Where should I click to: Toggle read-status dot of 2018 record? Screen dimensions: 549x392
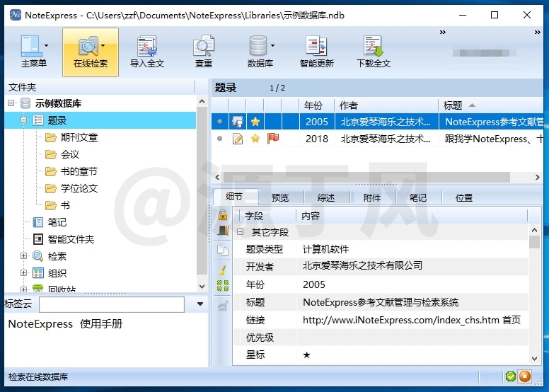pos(219,139)
